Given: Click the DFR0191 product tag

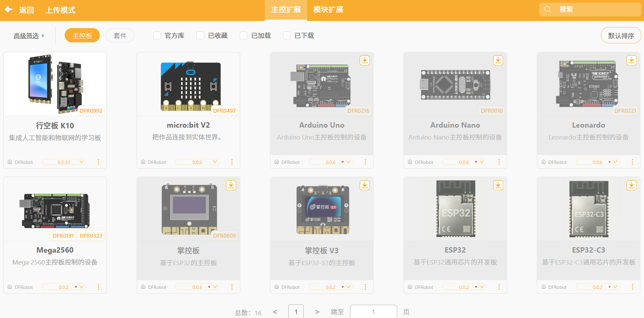Looking at the screenshot, I should pos(63,236).
